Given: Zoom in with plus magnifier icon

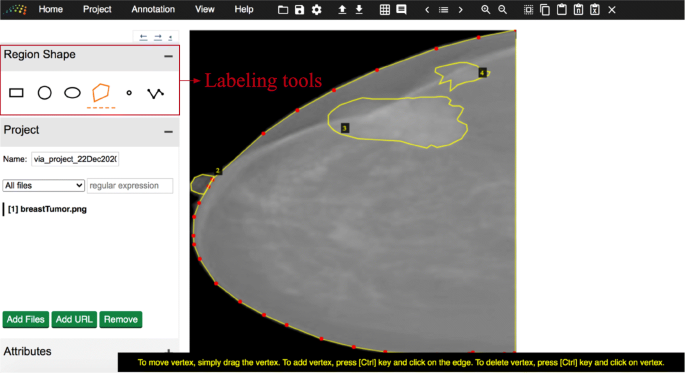Looking at the screenshot, I should click(x=485, y=10).
